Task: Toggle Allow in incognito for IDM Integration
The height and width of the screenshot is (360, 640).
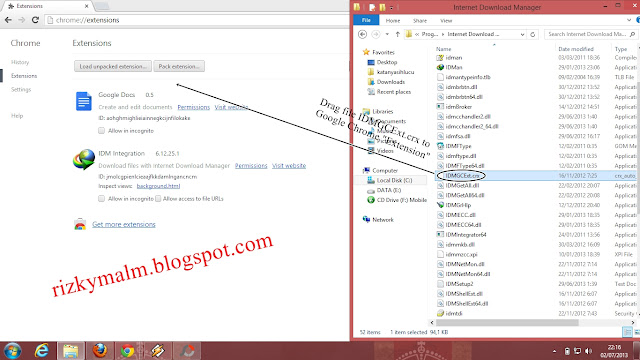Action: [x=101, y=198]
